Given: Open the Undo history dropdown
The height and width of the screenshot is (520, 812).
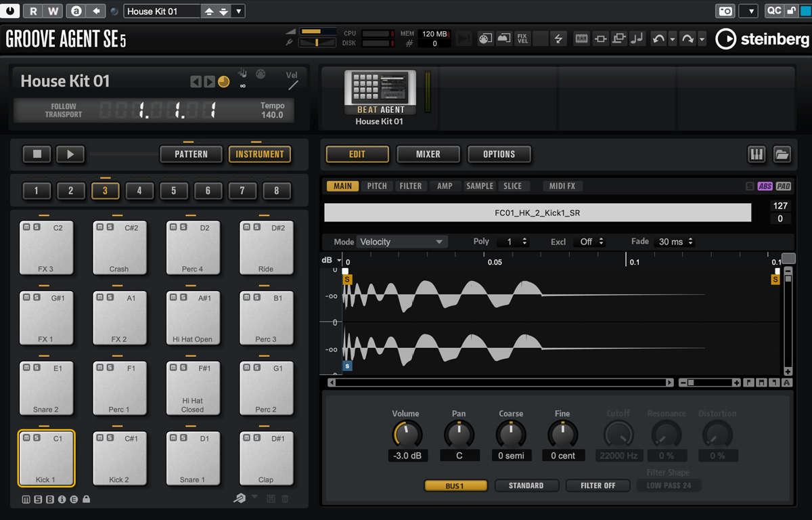Looking at the screenshot, I should pyautogui.click(x=673, y=39).
